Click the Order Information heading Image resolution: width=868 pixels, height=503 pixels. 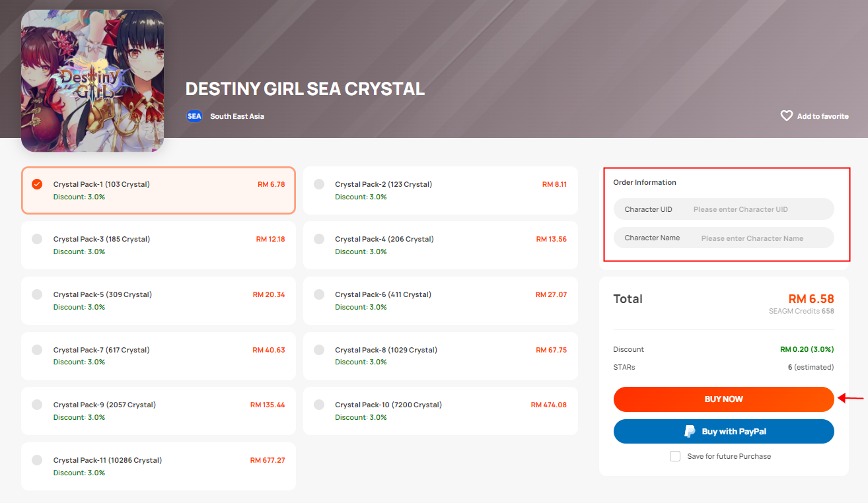(645, 182)
